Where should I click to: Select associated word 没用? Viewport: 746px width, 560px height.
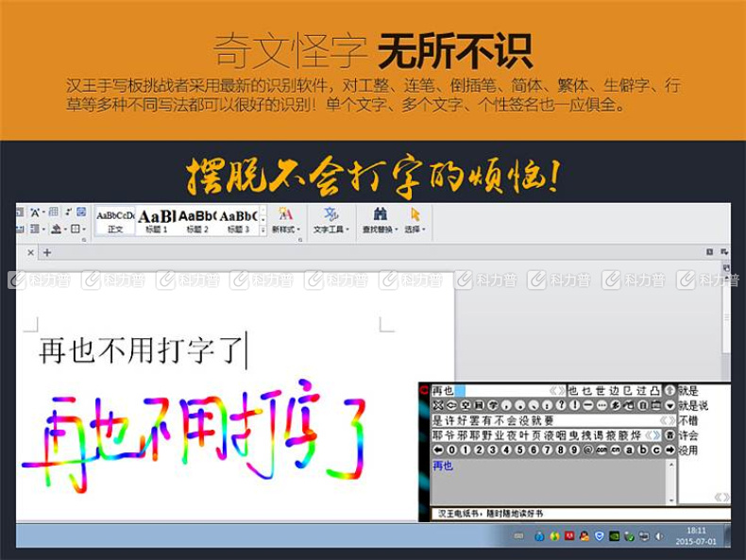click(x=688, y=450)
